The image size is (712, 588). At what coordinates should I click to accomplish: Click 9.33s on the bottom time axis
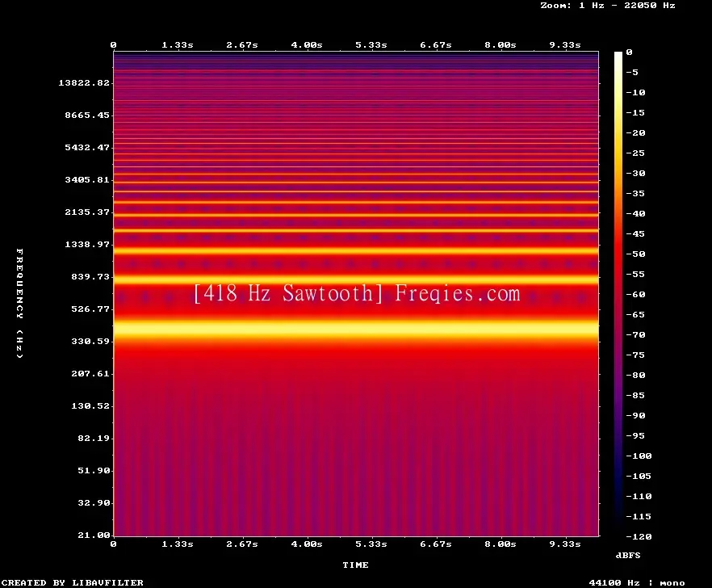(565, 544)
